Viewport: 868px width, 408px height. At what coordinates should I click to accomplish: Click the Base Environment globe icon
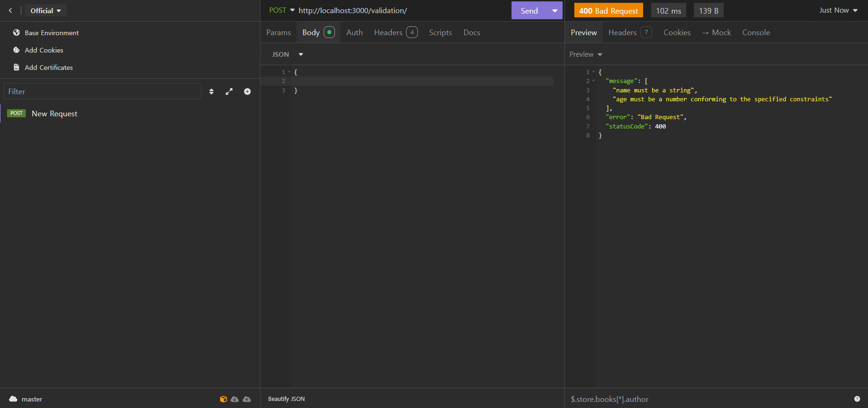(16, 32)
